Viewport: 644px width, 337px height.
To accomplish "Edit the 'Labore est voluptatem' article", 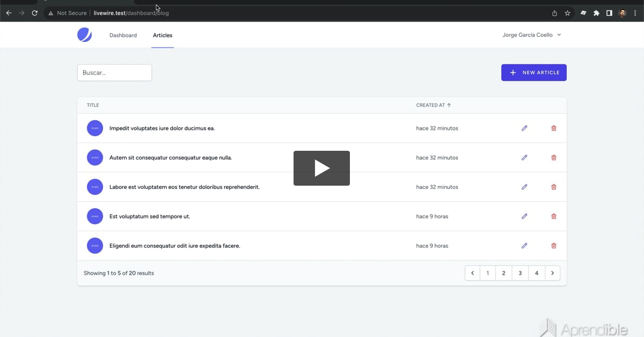I will (x=524, y=187).
